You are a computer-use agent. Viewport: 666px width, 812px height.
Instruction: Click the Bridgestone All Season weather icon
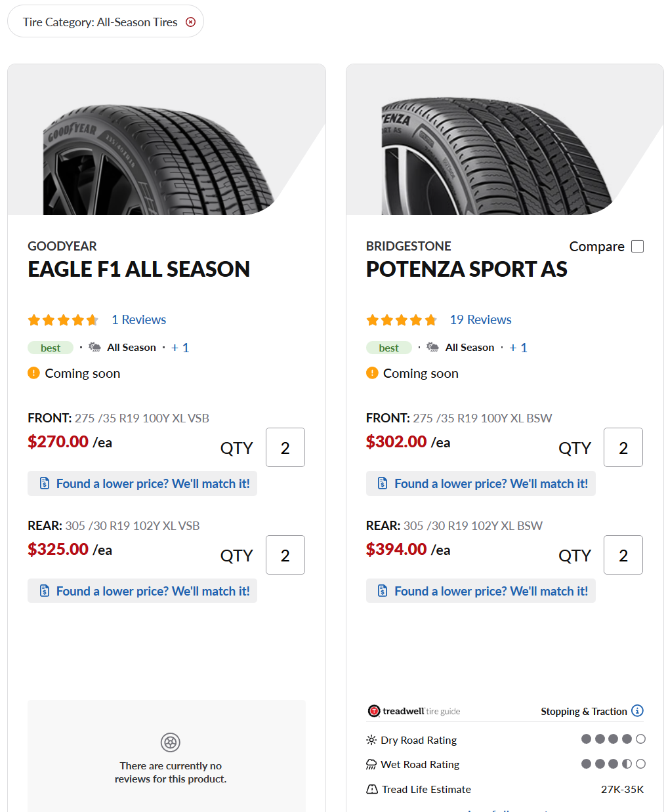(433, 347)
